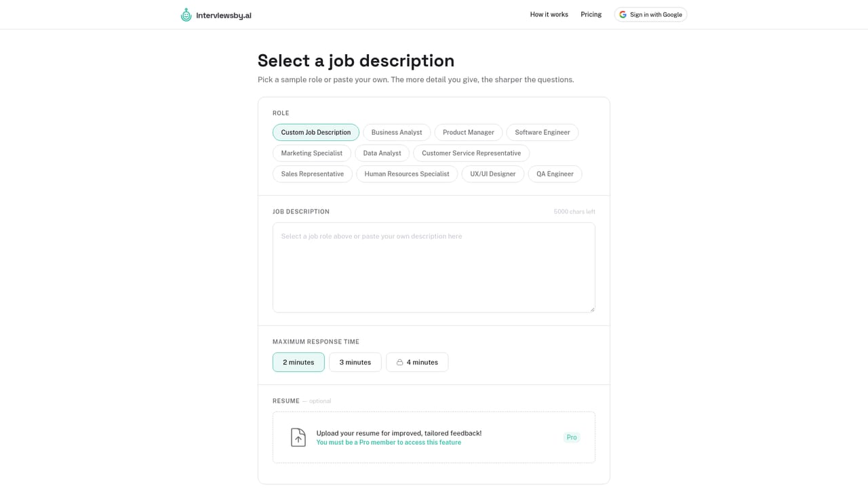The width and height of the screenshot is (868, 488).
Task: Click the Interviewsby.ai brand name
Action: pos(224,15)
